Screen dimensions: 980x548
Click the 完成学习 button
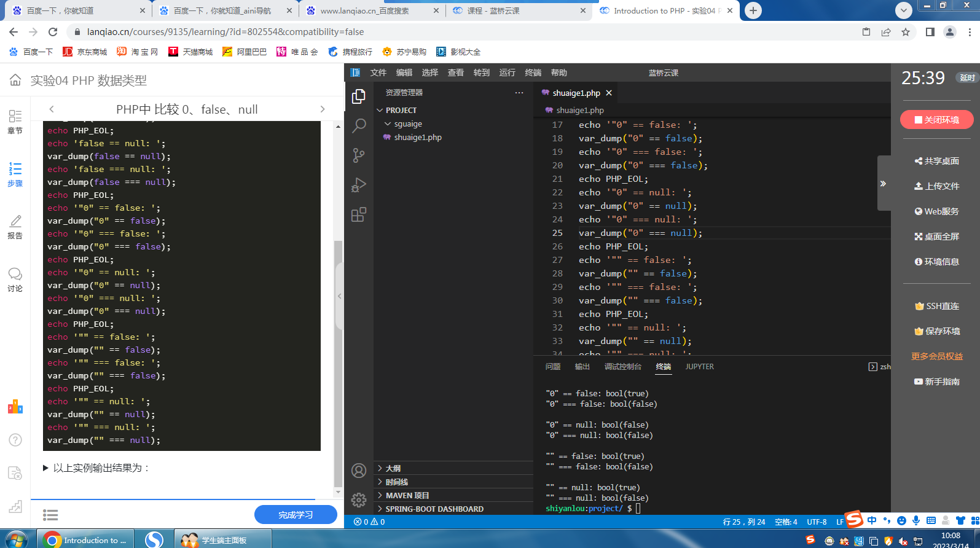click(296, 515)
